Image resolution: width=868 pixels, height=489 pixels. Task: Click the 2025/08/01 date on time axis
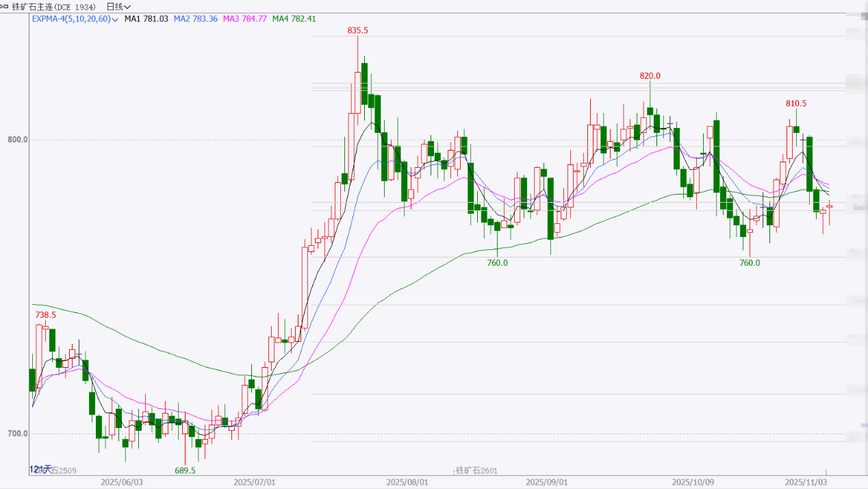click(407, 482)
